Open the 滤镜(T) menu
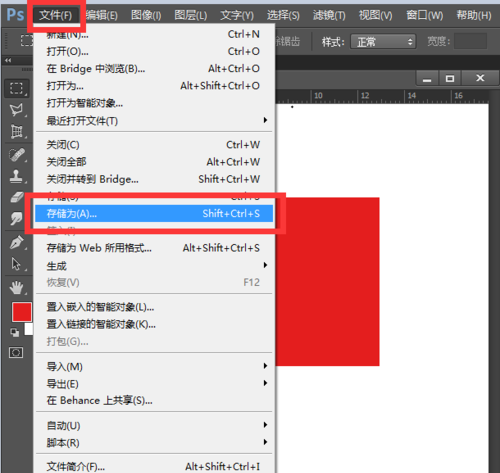 [329, 15]
